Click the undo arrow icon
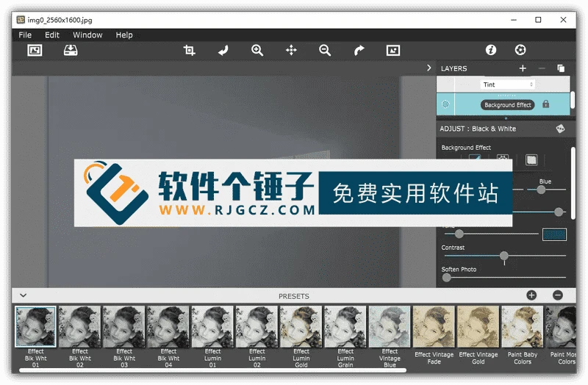The height and width of the screenshot is (385, 588). point(223,50)
